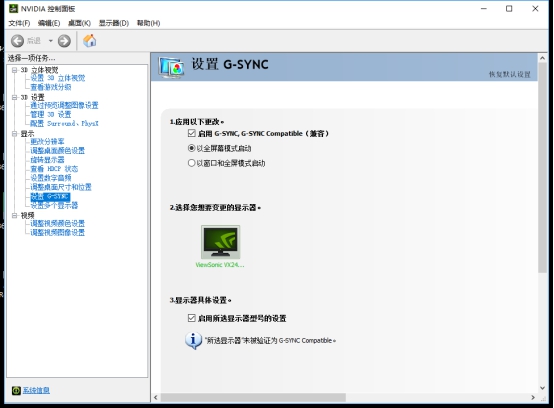Toggle 启用所选显示器型号的设置 checkbox
The height and width of the screenshot is (408, 554).
pyautogui.click(x=191, y=318)
